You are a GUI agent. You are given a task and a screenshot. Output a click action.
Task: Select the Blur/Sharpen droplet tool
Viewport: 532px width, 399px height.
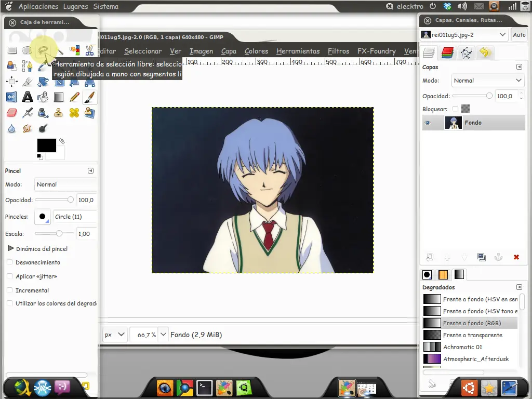tap(12, 129)
